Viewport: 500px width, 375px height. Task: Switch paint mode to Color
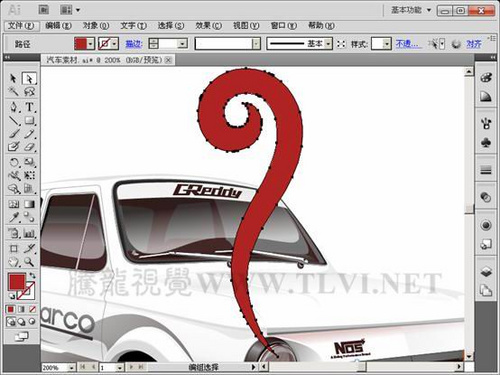click(11, 310)
